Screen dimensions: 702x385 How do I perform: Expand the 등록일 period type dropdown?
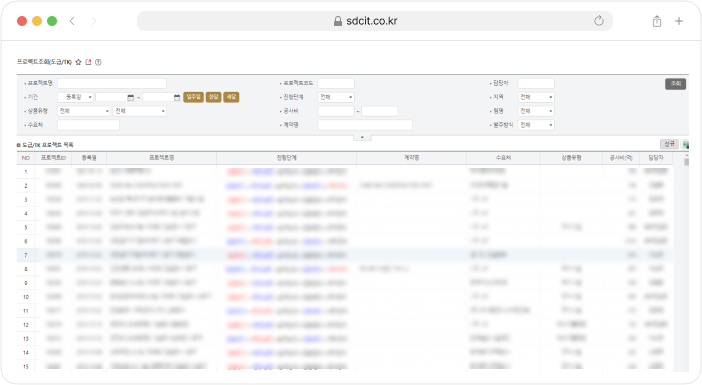click(76, 97)
